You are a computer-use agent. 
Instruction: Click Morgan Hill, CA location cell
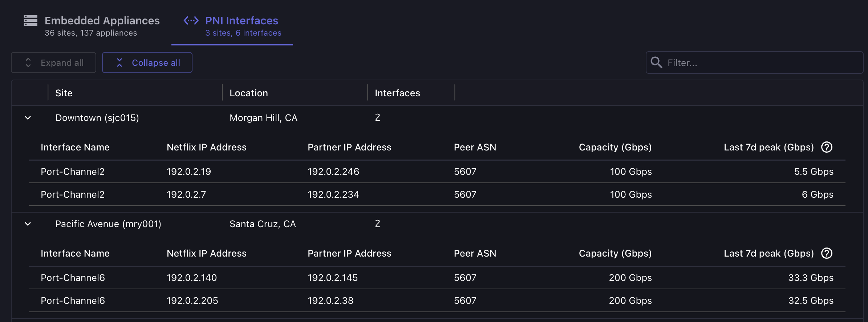[x=263, y=118]
